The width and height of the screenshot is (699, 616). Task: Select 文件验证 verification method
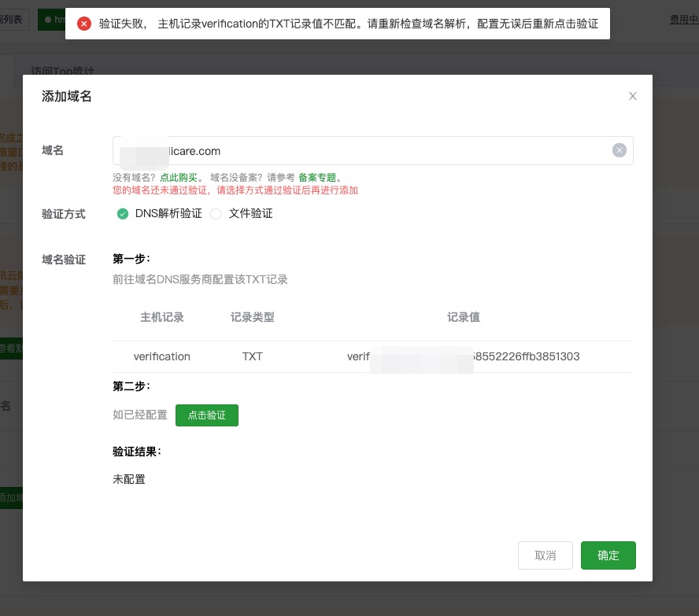[216, 214]
